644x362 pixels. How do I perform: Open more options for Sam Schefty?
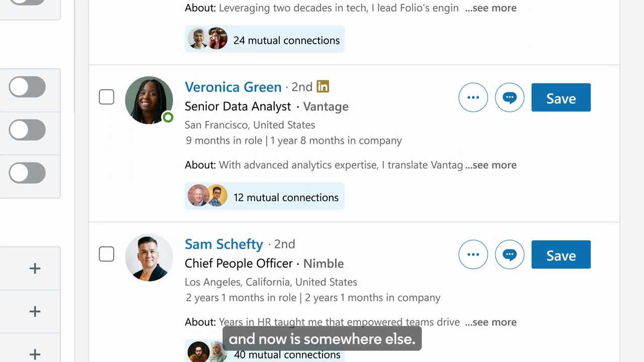point(473,254)
